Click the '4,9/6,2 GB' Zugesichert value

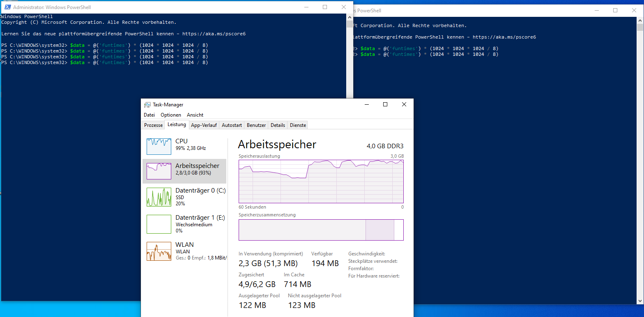(257, 284)
